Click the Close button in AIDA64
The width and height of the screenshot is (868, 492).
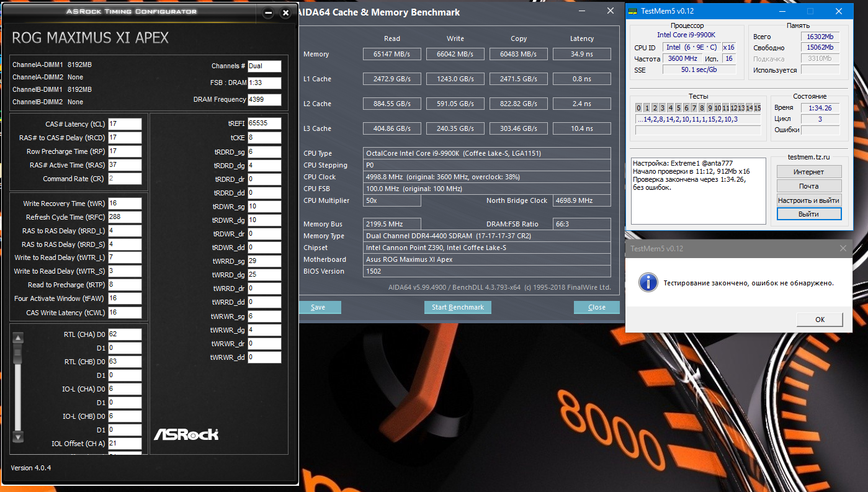point(597,307)
